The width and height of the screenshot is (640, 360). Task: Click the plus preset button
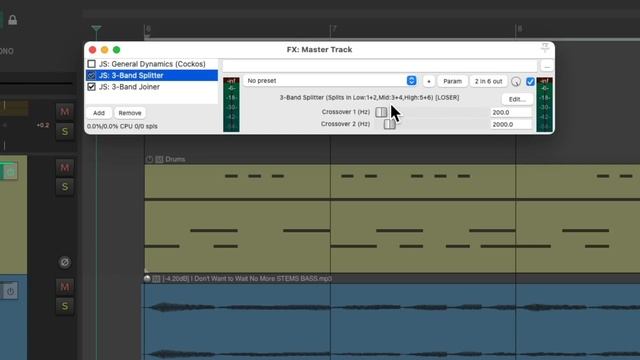click(429, 81)
